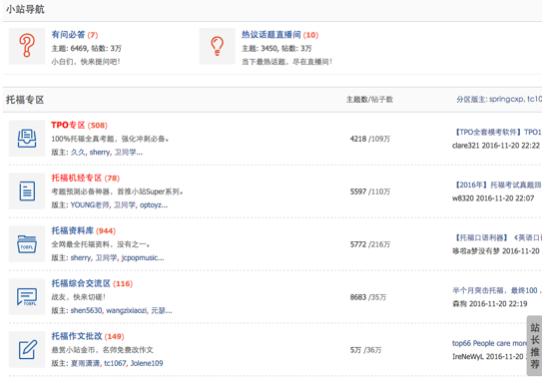The width and height of the screenshot is (550, 383).
Task: Click the 小站导航 heading
Action: pos(25,9)
